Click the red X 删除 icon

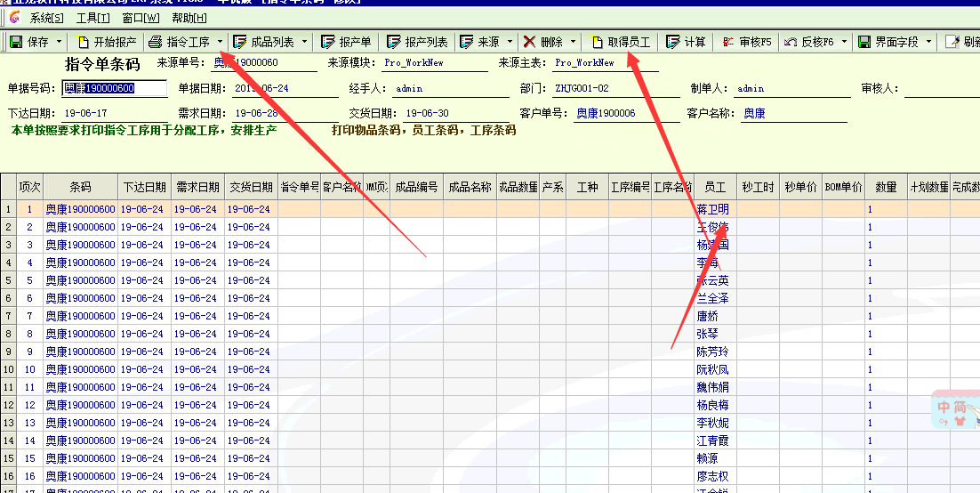coord(529,42)
